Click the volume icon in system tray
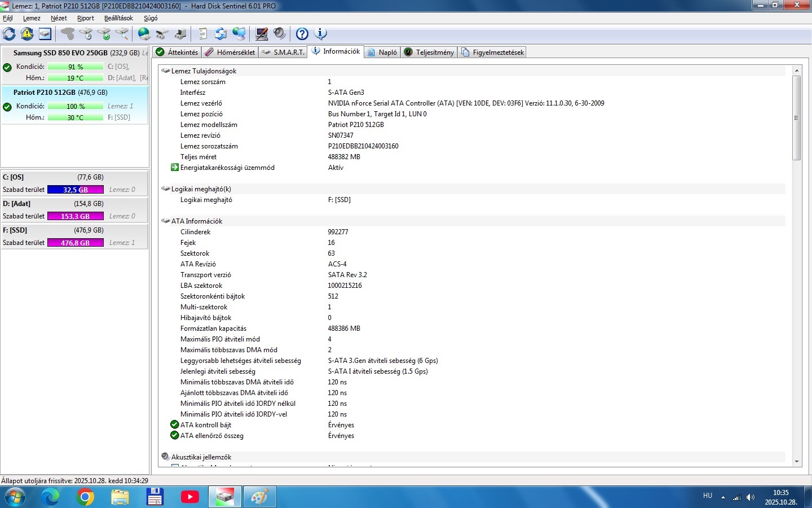Viewport: 812px width, 508px height. pyautogui.click(x=751, y=497)
